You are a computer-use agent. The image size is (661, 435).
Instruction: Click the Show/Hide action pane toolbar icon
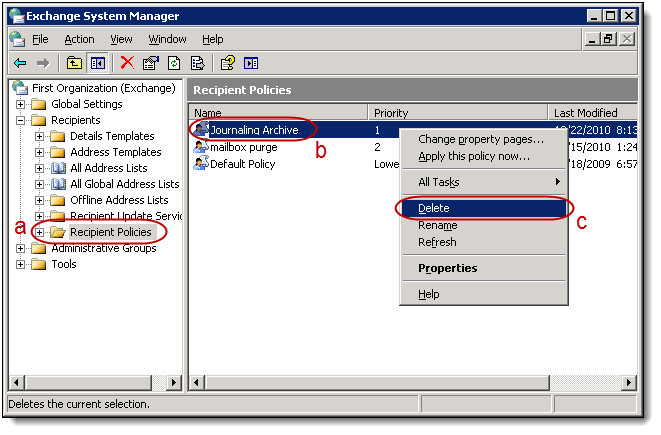pyautogui.click(x=251, y=64)
